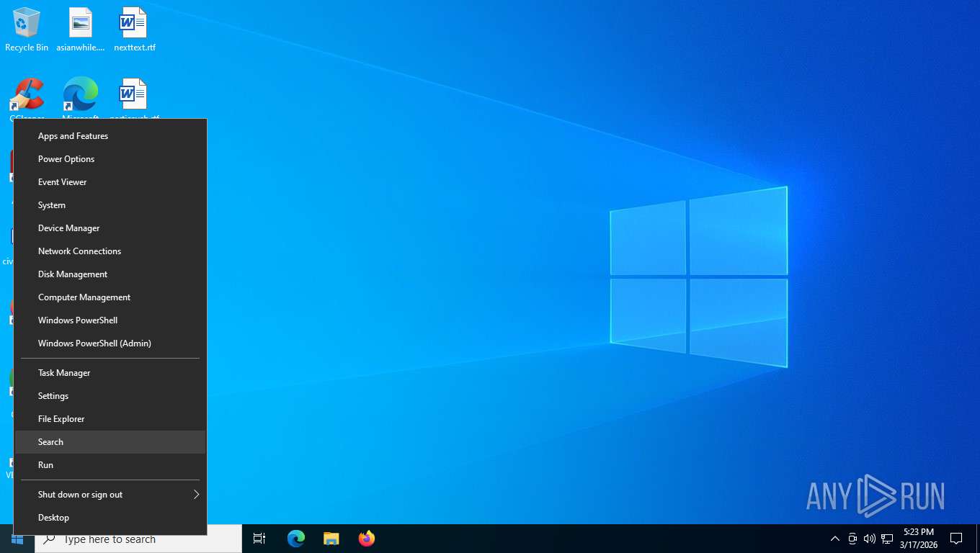
Task: Select the asianwhile image file icon
Action: [81, 30]
